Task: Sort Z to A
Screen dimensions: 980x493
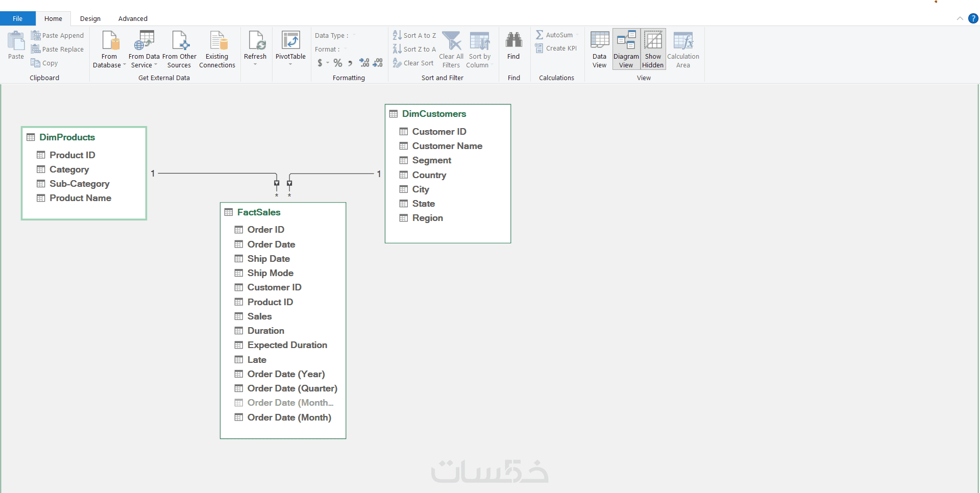Action: (414, 49)
